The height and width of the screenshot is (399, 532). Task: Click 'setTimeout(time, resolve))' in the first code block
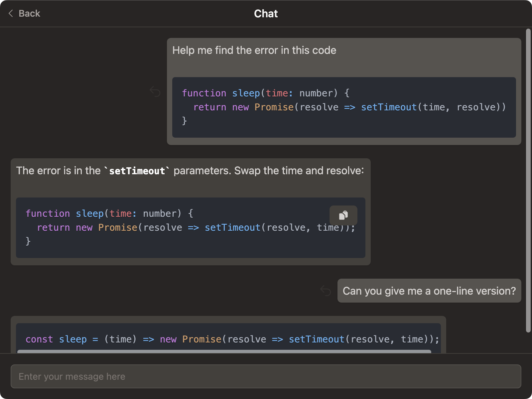[434, 107]
